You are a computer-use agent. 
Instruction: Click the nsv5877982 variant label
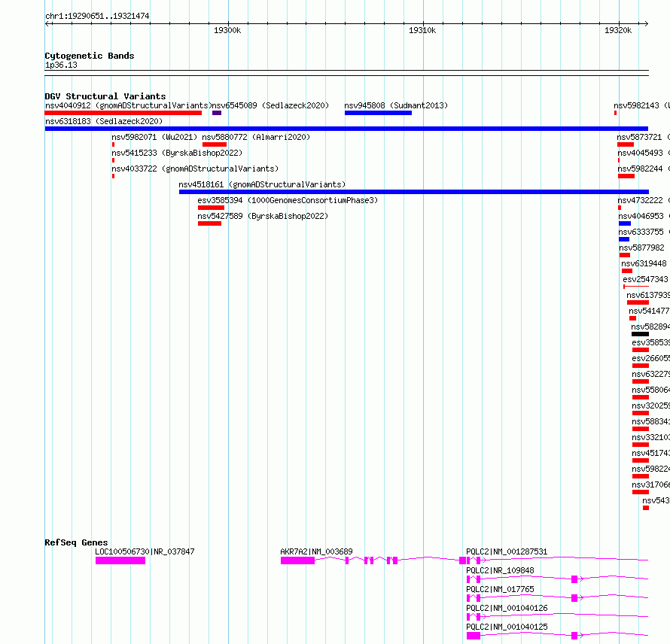[x=642, y=248]
